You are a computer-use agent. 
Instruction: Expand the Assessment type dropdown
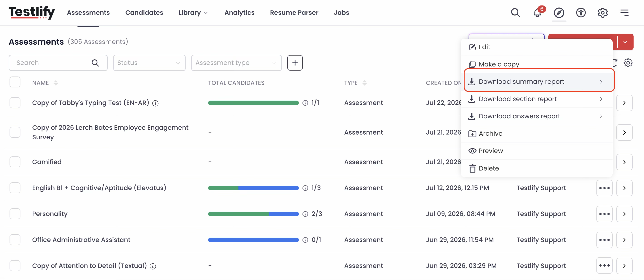(236, 63)
